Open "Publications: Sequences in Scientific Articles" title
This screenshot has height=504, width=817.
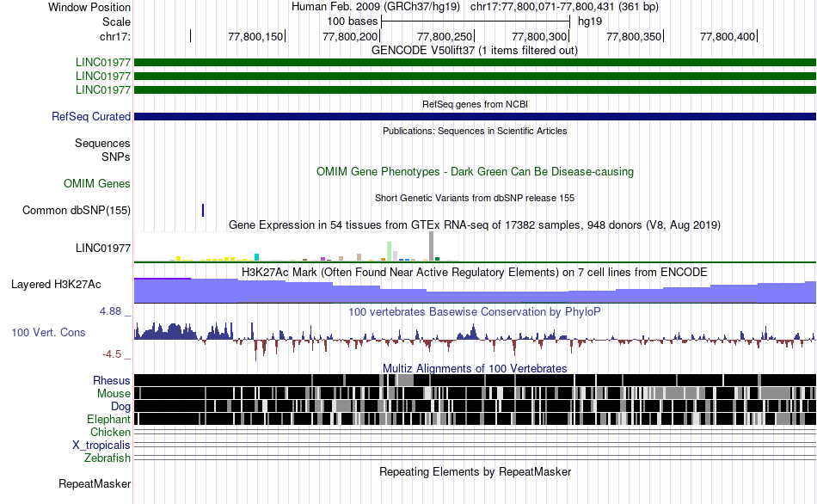pos(475,131)
